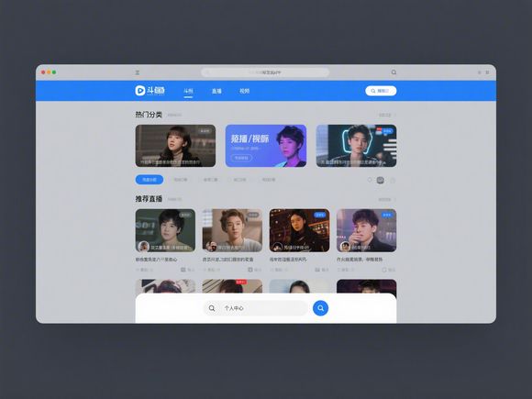Viewport: 532px width, 399px height.
Task: Click streamer avatar on fourth recommended stream
Action: click(345, 247)
